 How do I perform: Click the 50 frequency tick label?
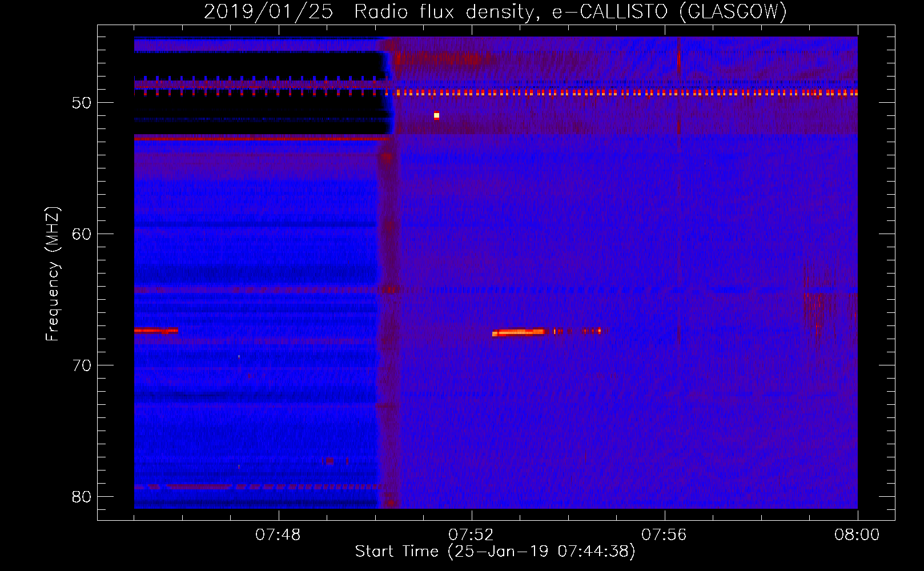tap(82, 103)
